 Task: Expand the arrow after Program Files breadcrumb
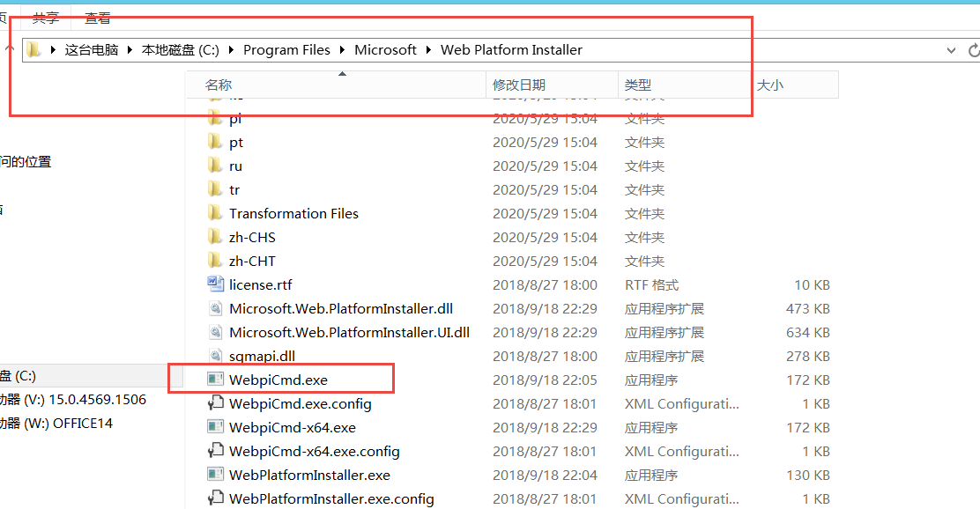coord(343,50)
